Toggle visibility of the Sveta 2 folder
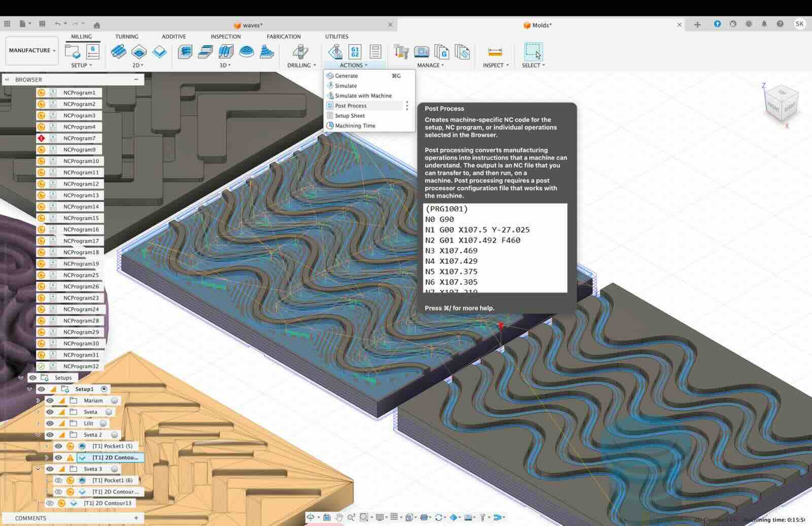 50,435
